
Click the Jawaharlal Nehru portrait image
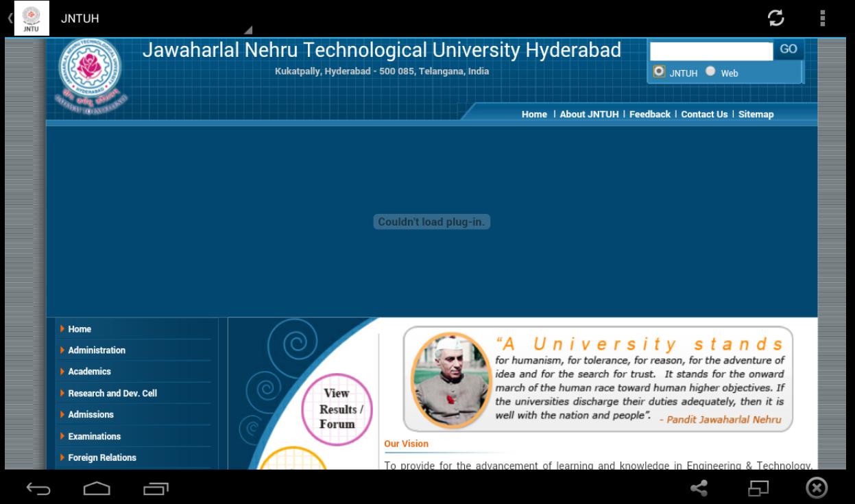click(450, 381)
